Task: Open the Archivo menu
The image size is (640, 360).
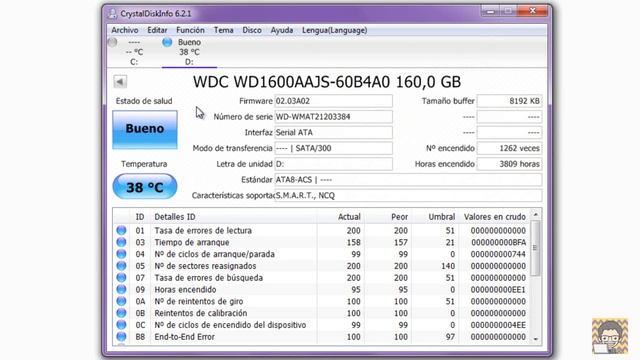Action: point(124,30)
